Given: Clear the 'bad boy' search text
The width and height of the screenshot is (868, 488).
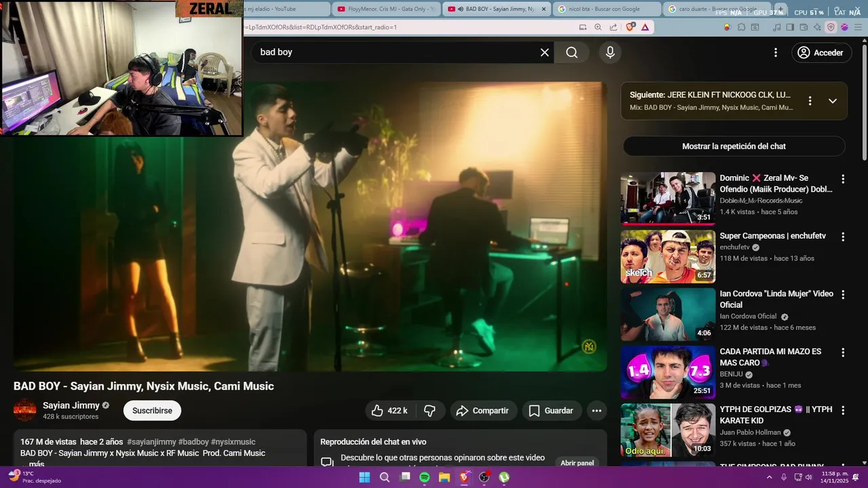Looking at the screenshot, I should point(545,52).
